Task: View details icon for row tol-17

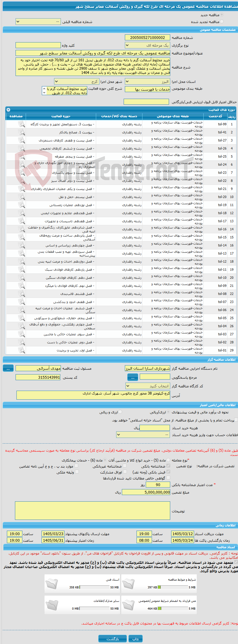Action: tap(22, 221)
